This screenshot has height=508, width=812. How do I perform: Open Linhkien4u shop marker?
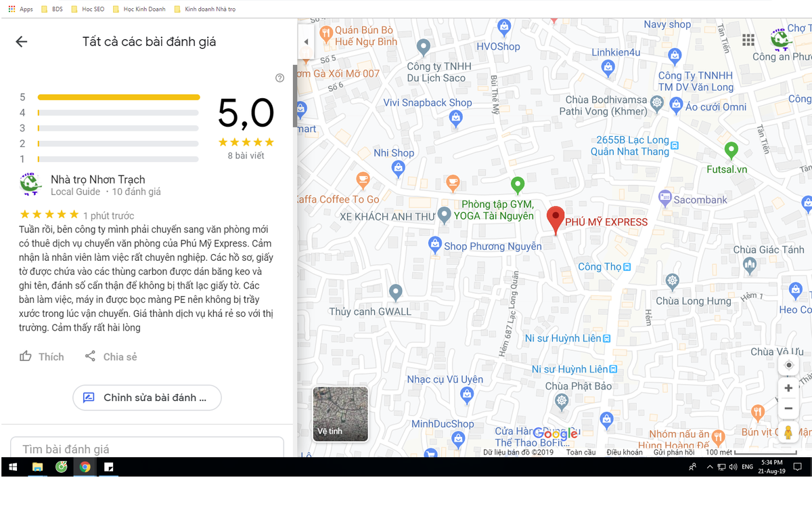608,66
